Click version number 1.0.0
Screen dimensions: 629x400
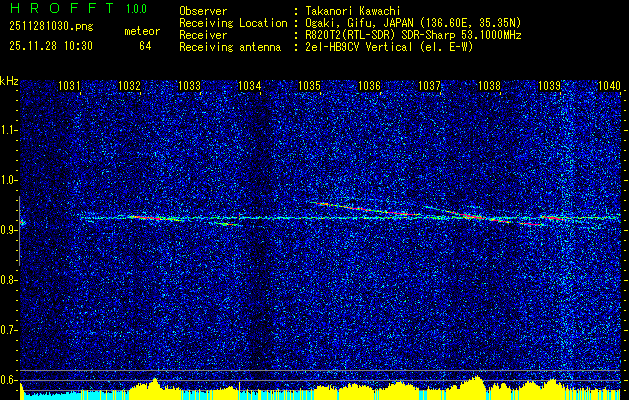(x=136, y=8)
